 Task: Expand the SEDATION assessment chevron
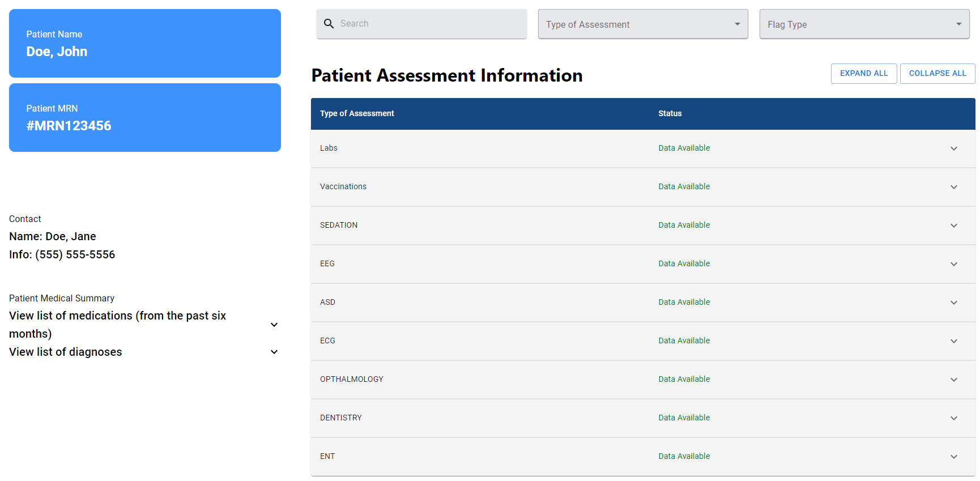click(x=953, y=225)
